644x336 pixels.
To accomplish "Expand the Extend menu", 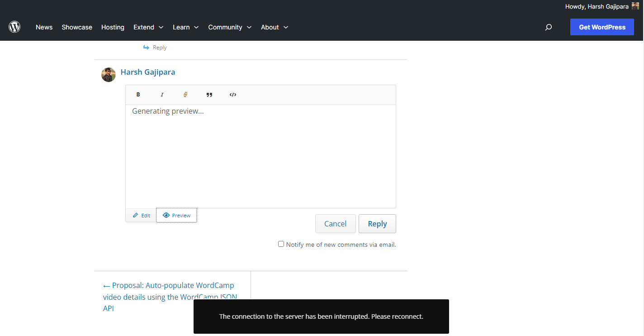I will coord(148,27).
